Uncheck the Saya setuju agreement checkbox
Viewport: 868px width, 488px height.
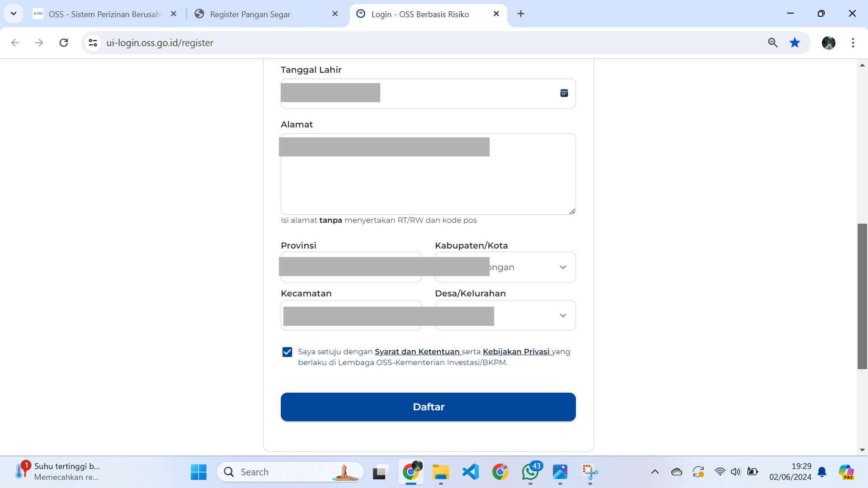tap(287, 352)
